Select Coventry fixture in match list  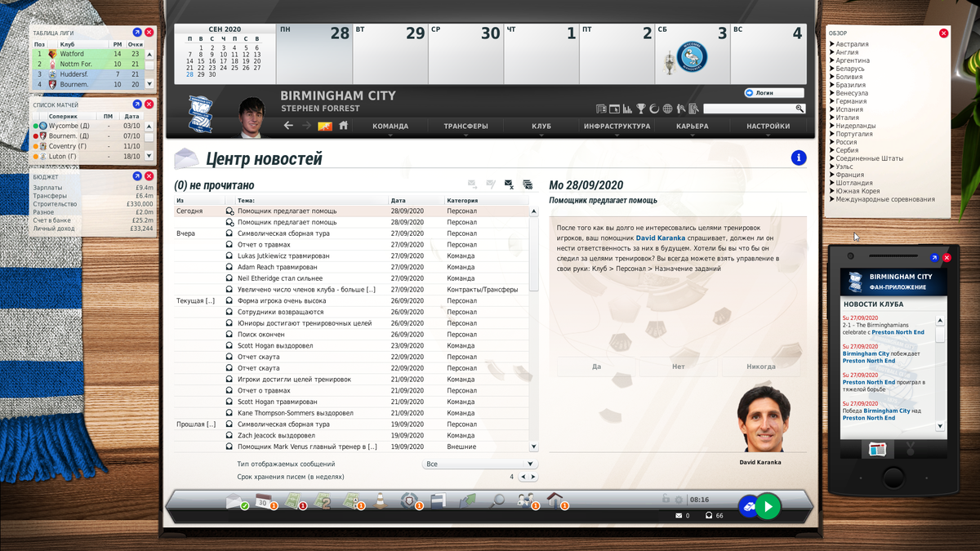88,146
